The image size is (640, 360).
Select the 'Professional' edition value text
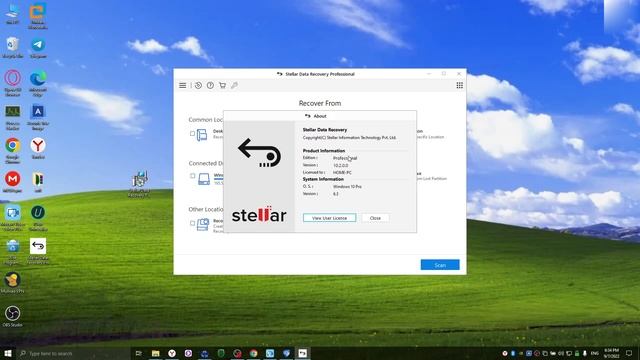pyautogui.click(x=345, y=158)
